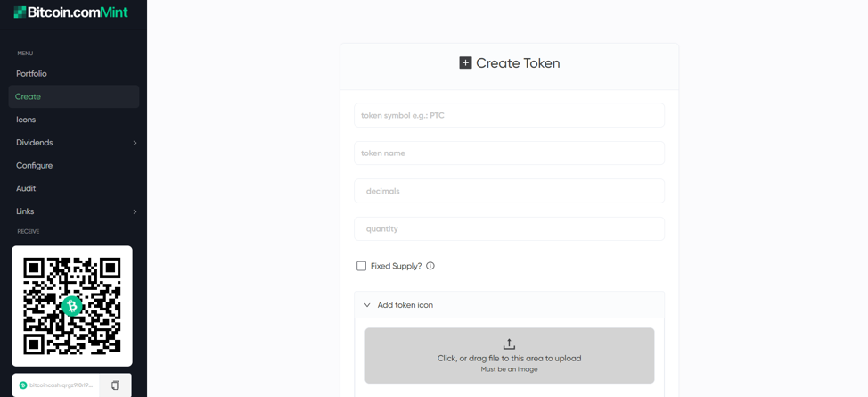The height and width of the screenshot is (397, 868).
Task: Expand the Links submenu arrow
Action: point(135,211)
